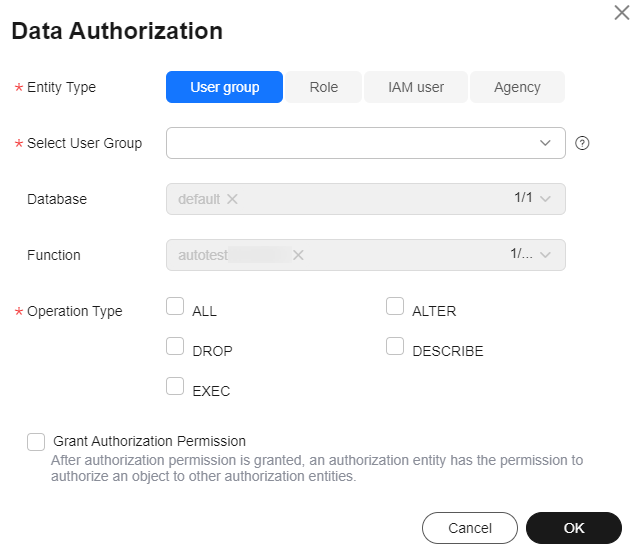
Task: Open the Database dropdown arrow
Action: pos(545,199)
